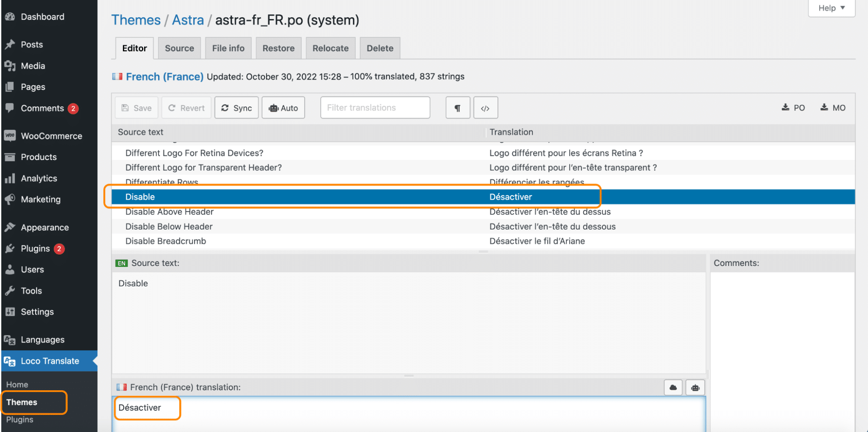Click the robot machine-translate icon
The image size is (868, 432).
pos(695,387)
